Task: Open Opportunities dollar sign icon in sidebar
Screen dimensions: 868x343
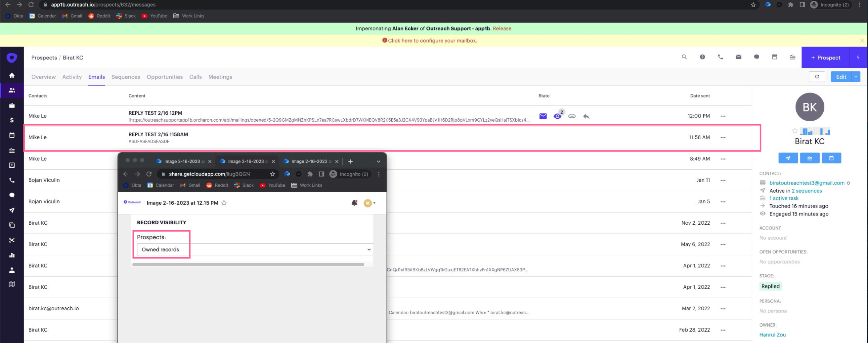Action: (x=12, y=120)
